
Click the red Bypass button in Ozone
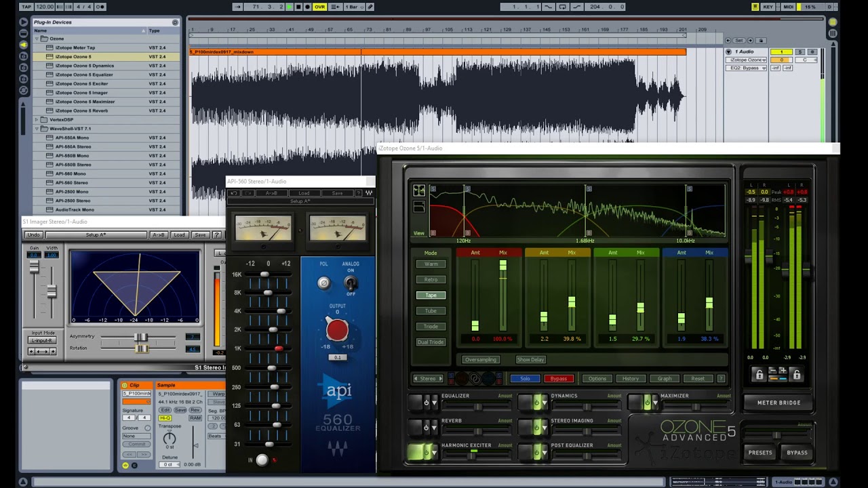point(559,378)
